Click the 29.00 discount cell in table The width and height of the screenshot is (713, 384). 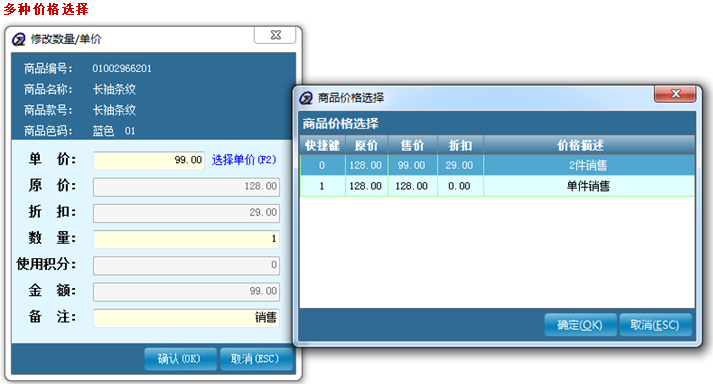tap(460, 165)
